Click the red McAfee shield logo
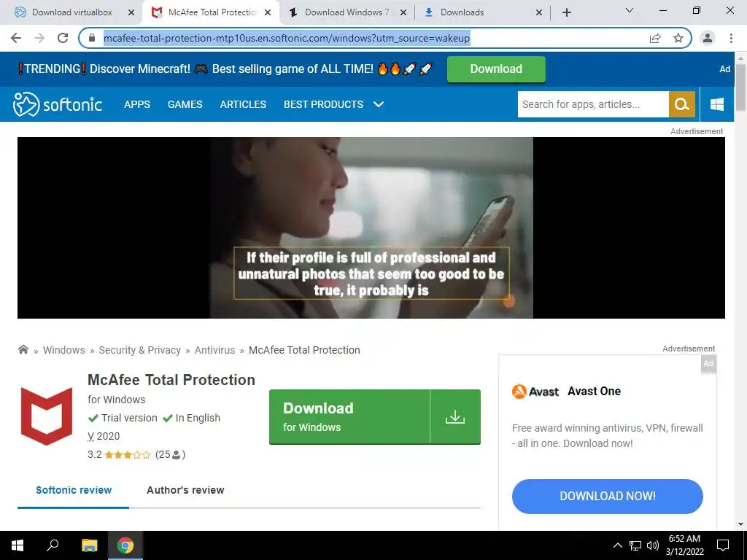 47,416
